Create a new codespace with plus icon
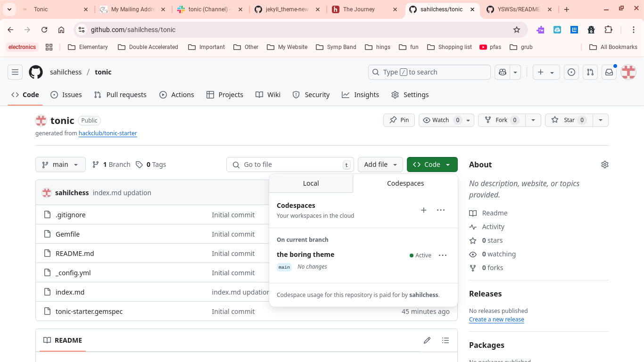 [x=423, y=210]
